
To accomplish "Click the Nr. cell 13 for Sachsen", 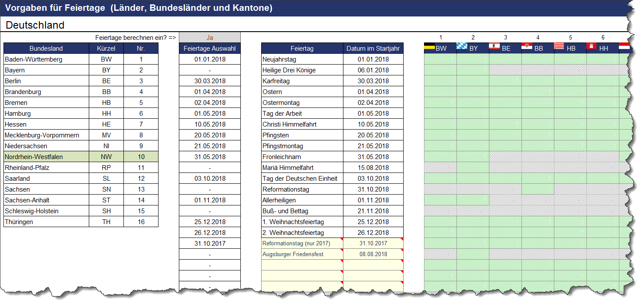I will pyautogui.click(x=141, y=189).
